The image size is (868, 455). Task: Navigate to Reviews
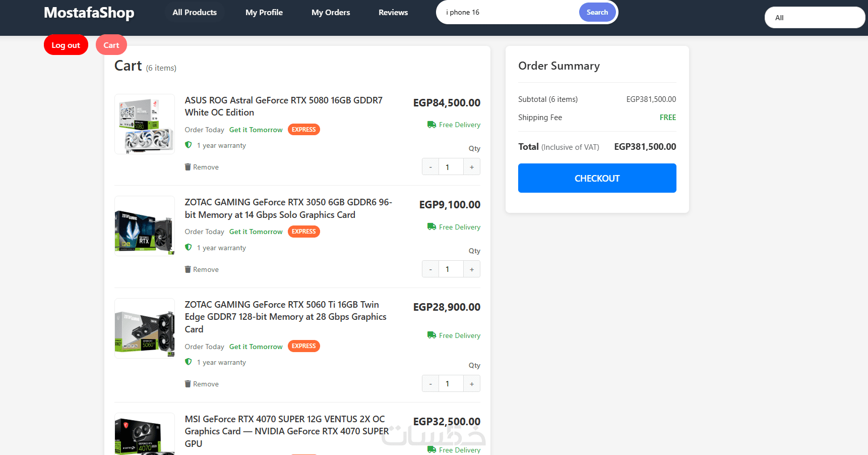coord(393,13)
